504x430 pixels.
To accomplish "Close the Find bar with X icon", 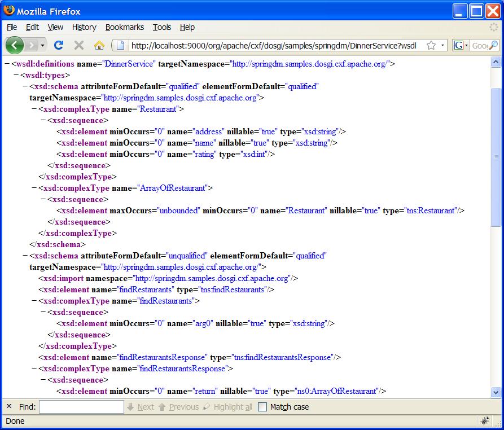I will pos(8,406).
